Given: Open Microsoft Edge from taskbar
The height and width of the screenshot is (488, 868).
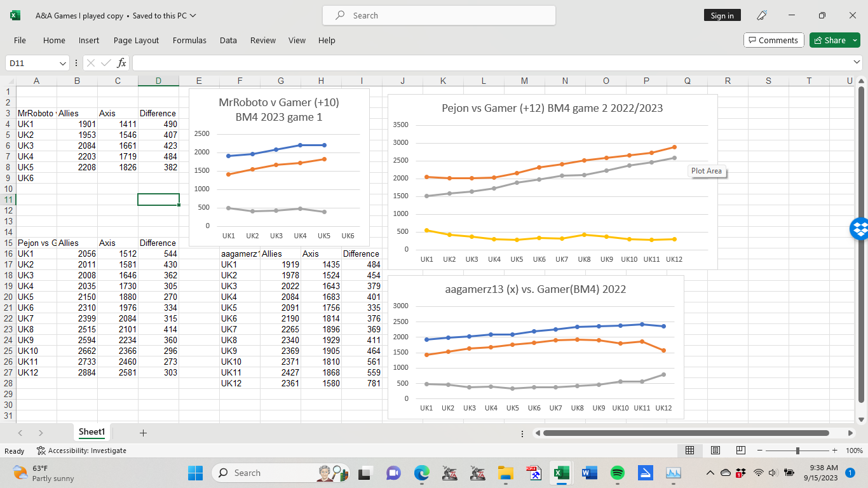Looking at the screenshot, I should [x=422, y=473].
